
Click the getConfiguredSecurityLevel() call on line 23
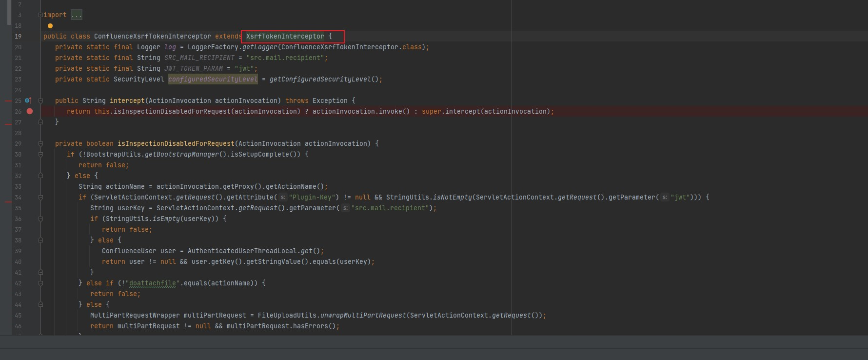point(324,79)
